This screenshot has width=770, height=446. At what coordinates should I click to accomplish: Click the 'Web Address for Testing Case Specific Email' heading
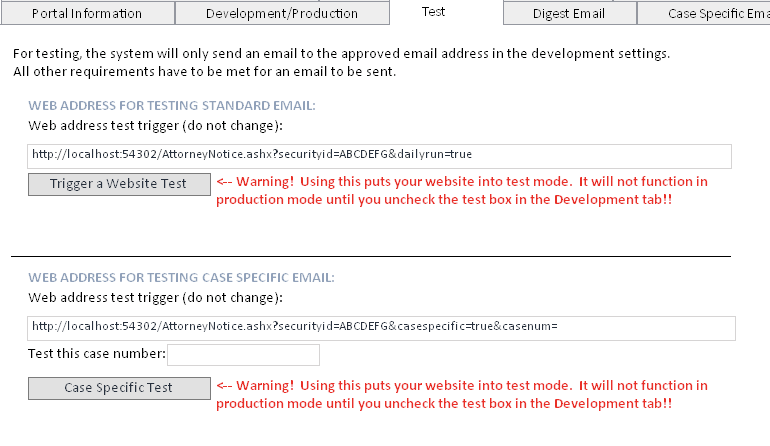tap(181, 278)
